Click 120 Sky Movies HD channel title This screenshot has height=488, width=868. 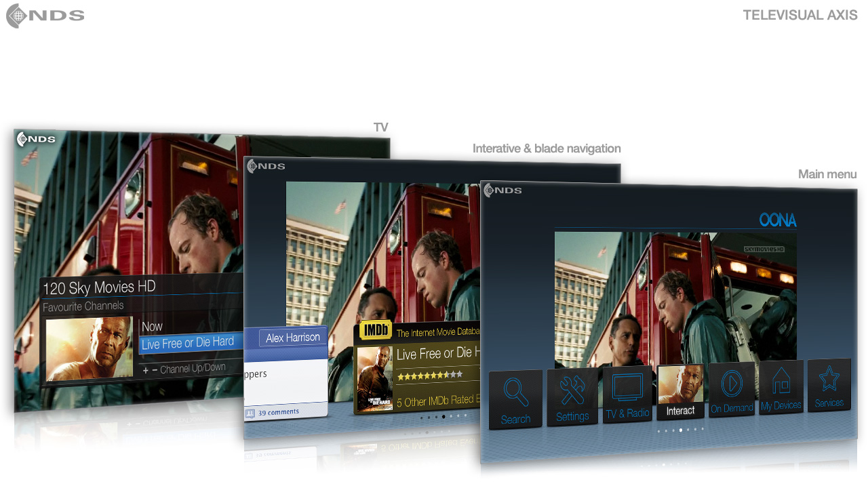99,287
